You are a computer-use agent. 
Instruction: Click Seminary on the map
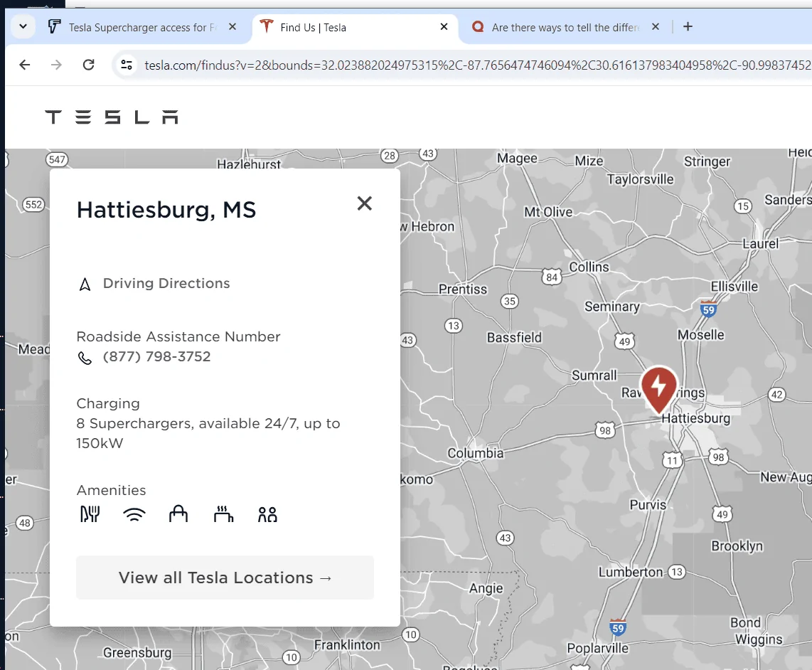(612, 307)
